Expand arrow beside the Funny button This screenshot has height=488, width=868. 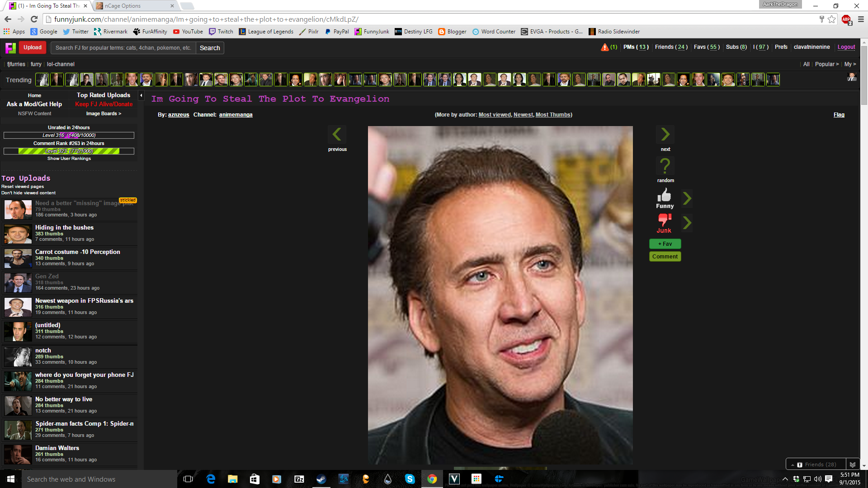pyautogui.click(x=687, y=198)
